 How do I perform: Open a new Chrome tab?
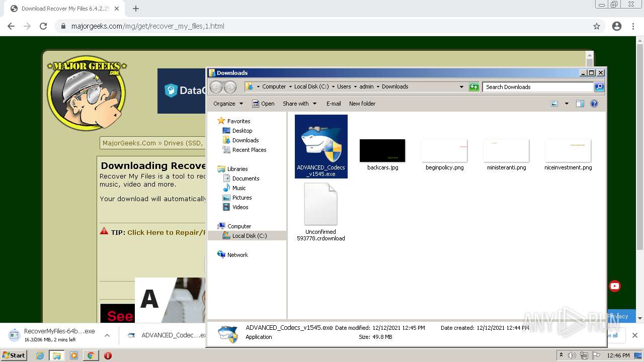coord(136,9)
